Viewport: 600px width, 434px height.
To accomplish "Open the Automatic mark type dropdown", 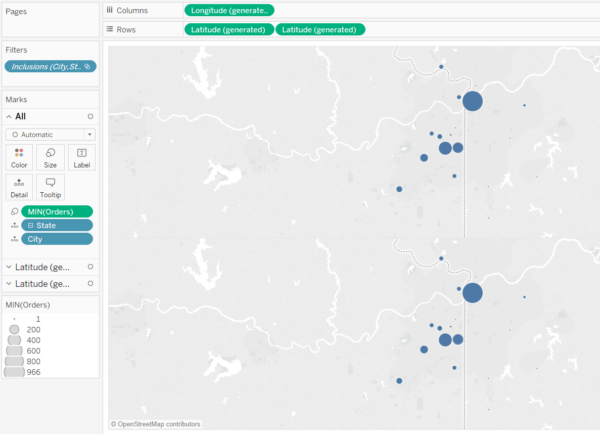I will (50, 135).
